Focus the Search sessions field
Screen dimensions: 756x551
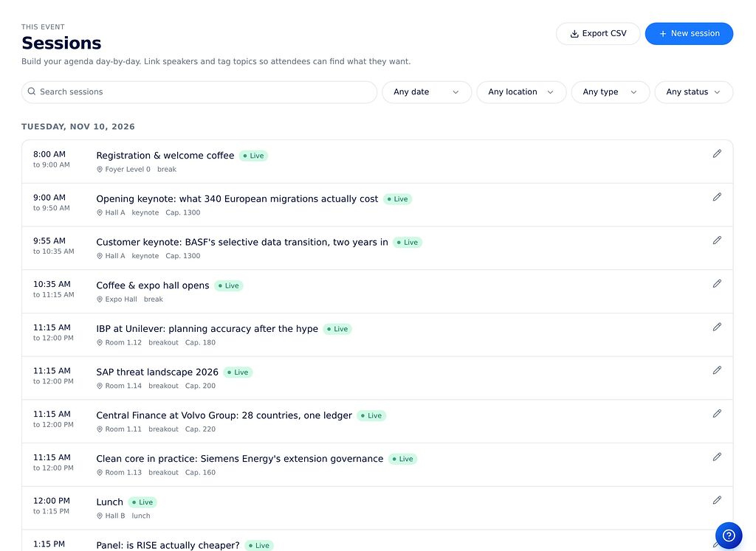tap(199, 92)
